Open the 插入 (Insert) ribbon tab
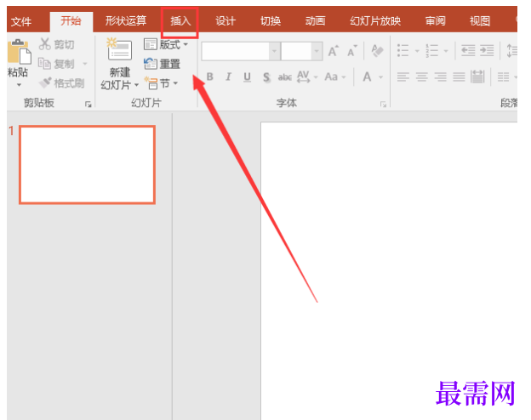Viewport: 531px width, 420px height. click(x=180, y=21)
